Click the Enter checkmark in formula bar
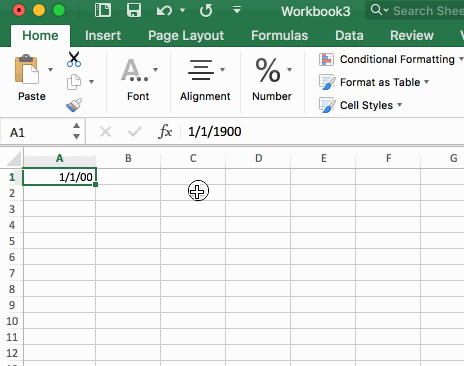The height and width of the screenshot is (366, 464). (135, 132)
